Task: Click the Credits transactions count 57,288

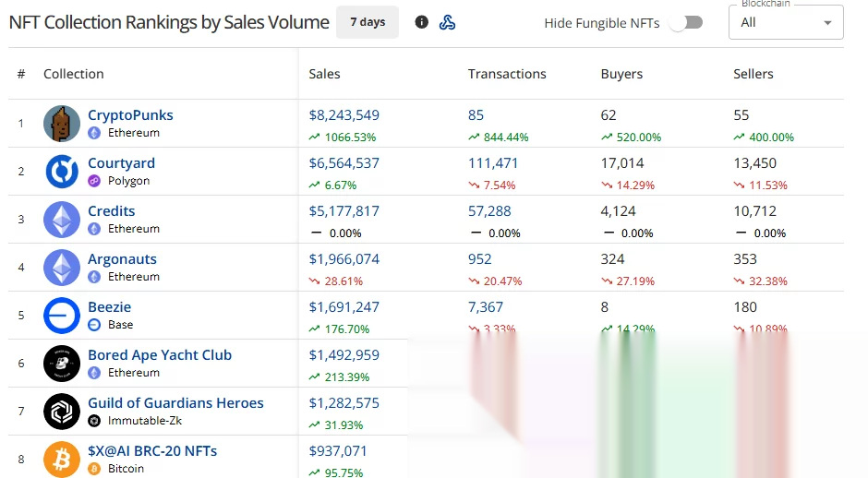Action: click(x=489, y=210)
